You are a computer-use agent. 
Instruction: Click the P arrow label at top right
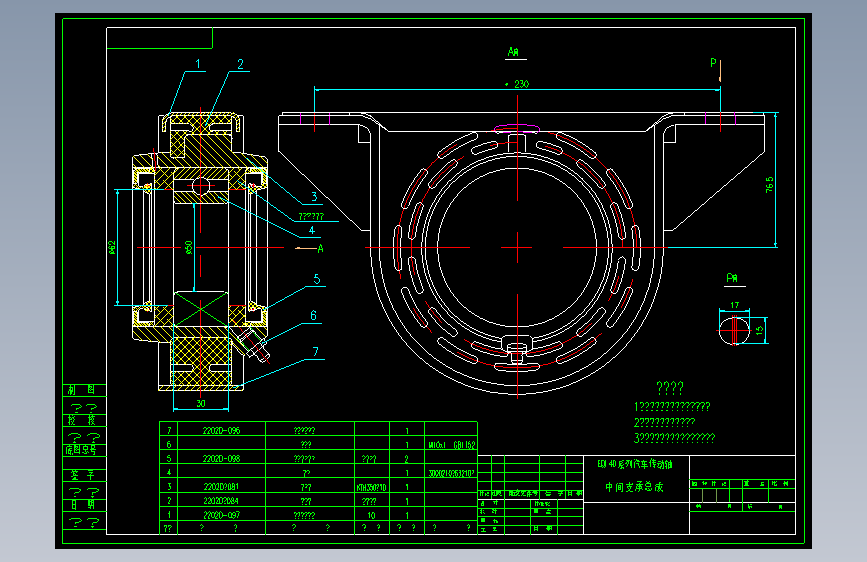713,63
